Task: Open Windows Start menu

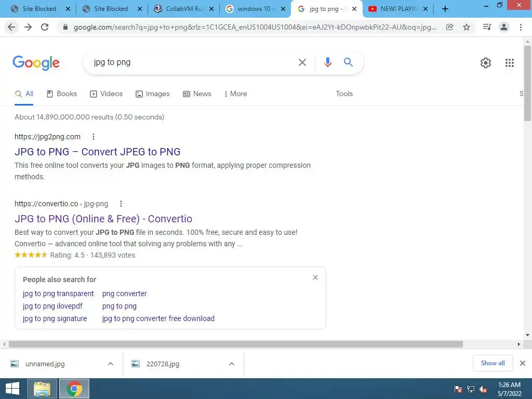Action: click(x=12, y=389)
